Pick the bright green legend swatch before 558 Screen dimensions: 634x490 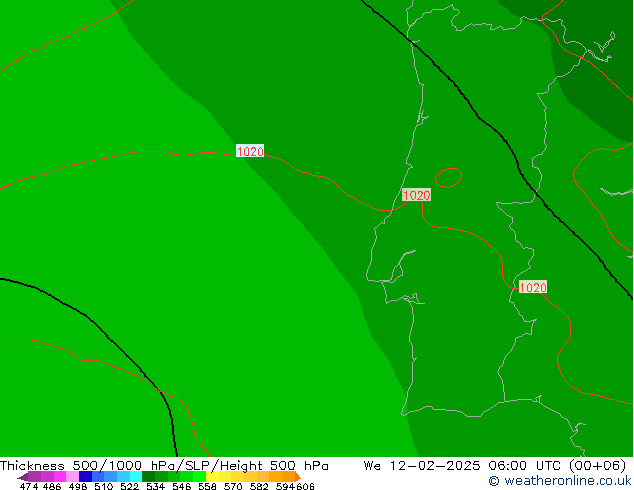200,476
